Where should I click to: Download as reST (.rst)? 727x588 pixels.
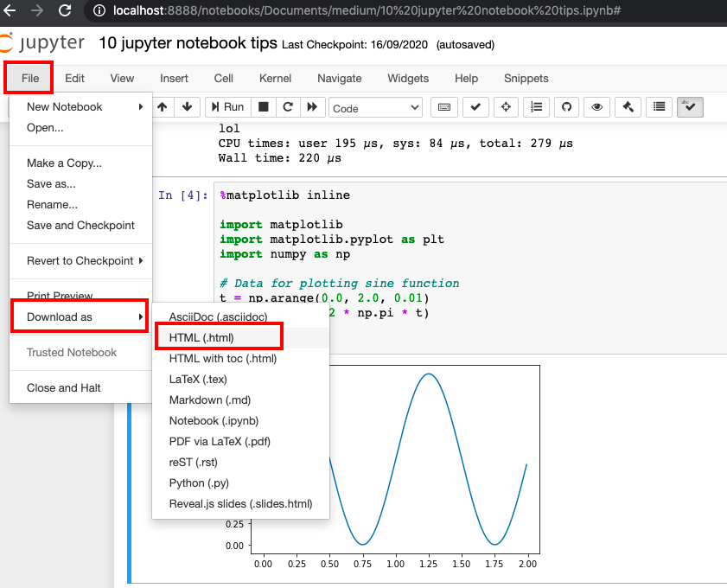pyautogui.click(x=240, y=463)
